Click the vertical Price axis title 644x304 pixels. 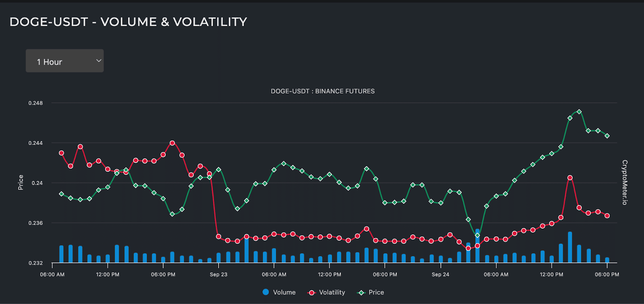click(21, 182)
